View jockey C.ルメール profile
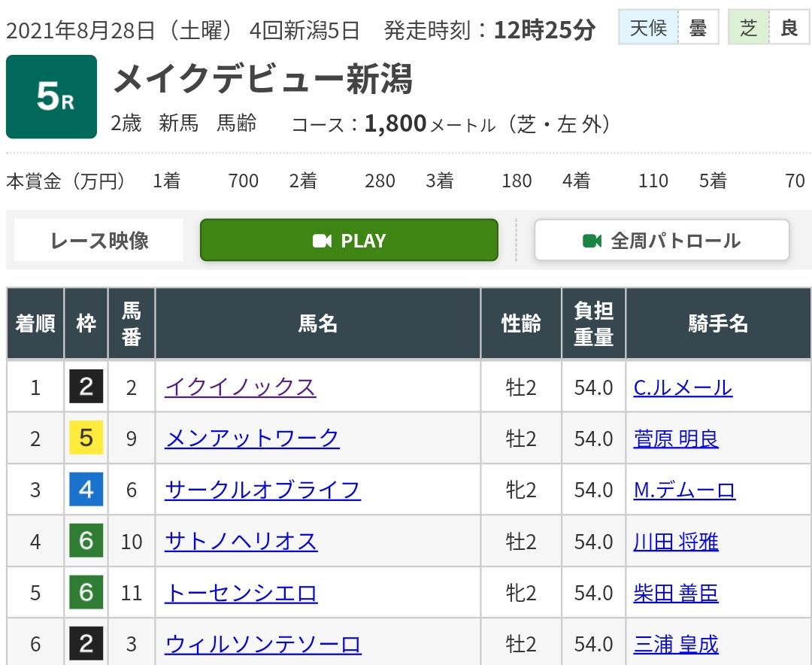This screenshot has height=665, width=812. point(683,387)
